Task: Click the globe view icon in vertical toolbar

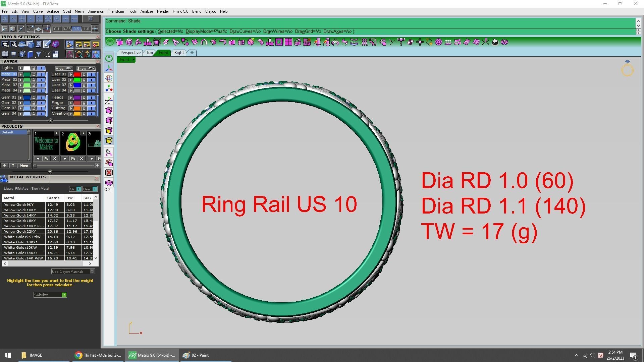Action: tap(109, 78)
